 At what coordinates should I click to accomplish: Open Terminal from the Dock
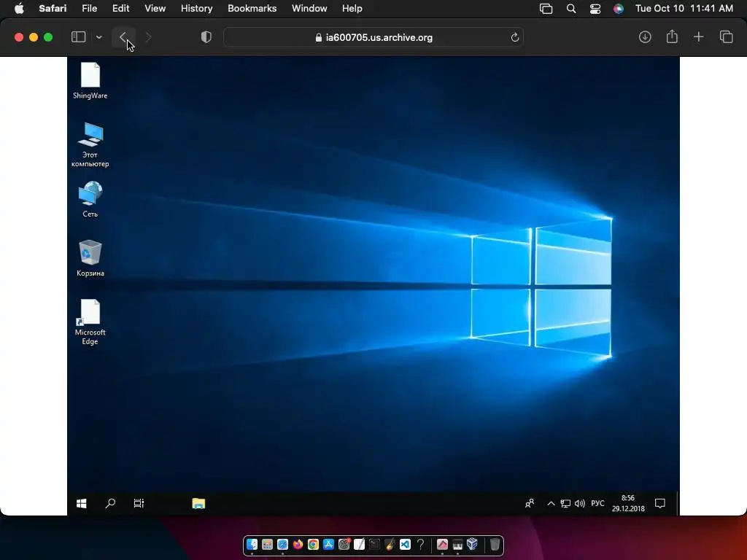coord(374,544)
